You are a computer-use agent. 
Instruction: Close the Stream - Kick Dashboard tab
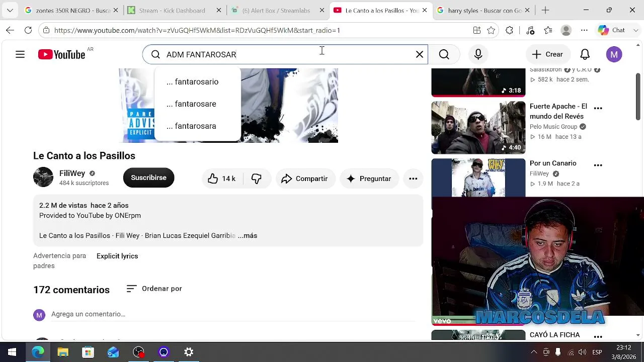(x=218, y=10)
